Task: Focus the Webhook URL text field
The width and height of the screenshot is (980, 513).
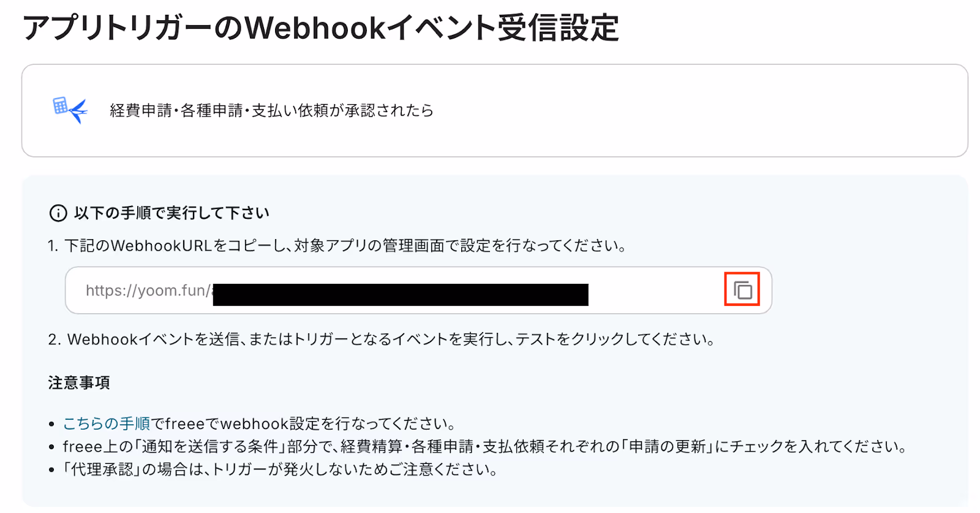Action: 418,291
